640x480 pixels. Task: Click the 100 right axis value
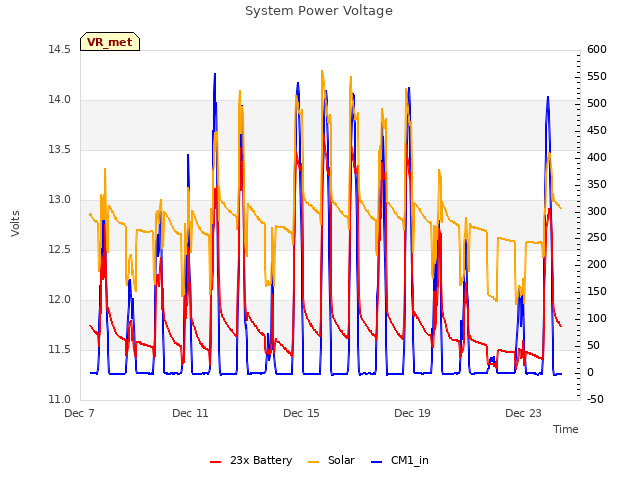[x=597, y=319]
